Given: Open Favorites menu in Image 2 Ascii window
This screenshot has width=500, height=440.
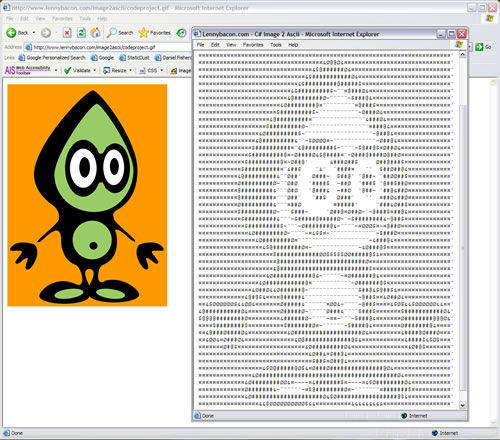Looking at the screenshot, I should (253, 45).
